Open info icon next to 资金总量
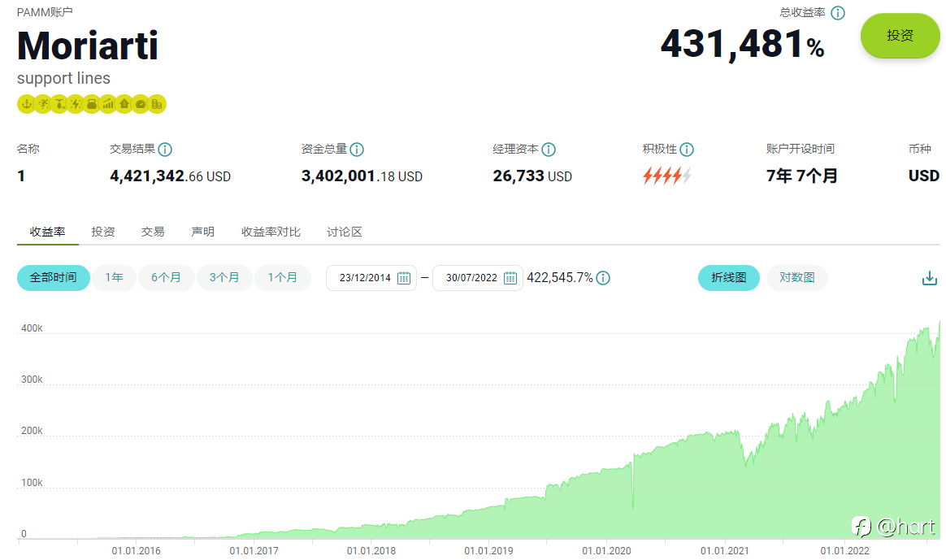 click(357, 149)
